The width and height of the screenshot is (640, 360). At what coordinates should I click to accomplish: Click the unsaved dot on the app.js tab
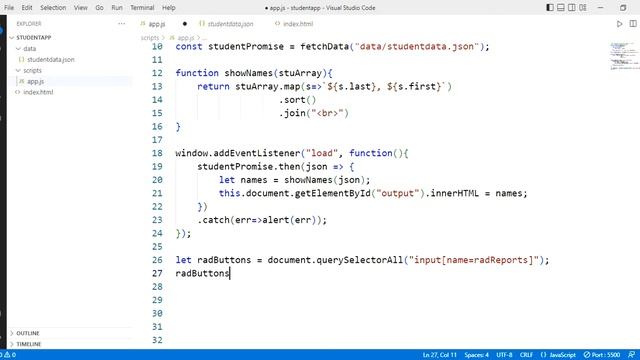(184, 24)
